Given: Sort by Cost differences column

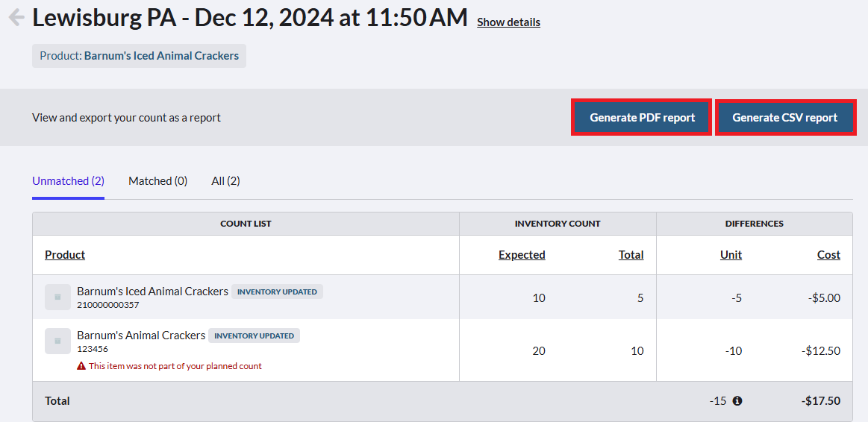Looking at the screenshot, I should pyautogui.click(x=828, y=254).
